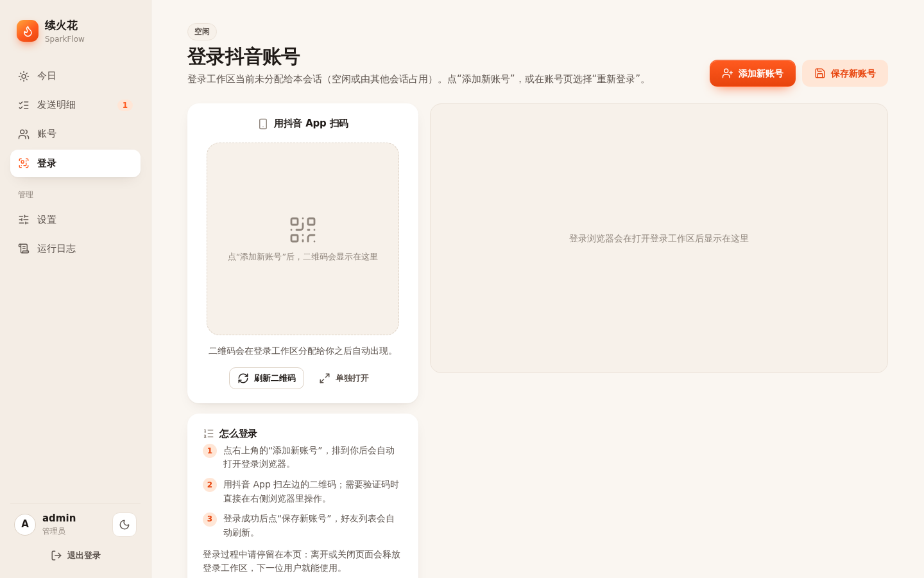Click the 空闲 status badge
The image size is (924, 578).
[x=202, y=31]
